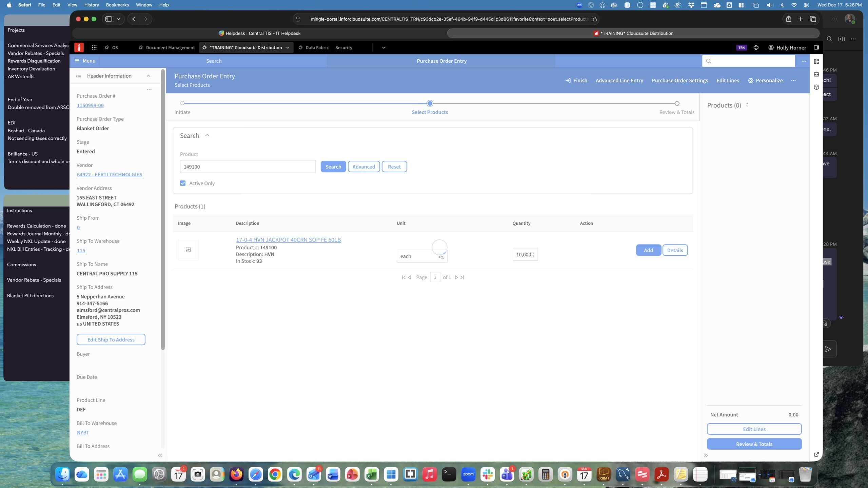Click the Advanced search button

click(x=364, y=167)
